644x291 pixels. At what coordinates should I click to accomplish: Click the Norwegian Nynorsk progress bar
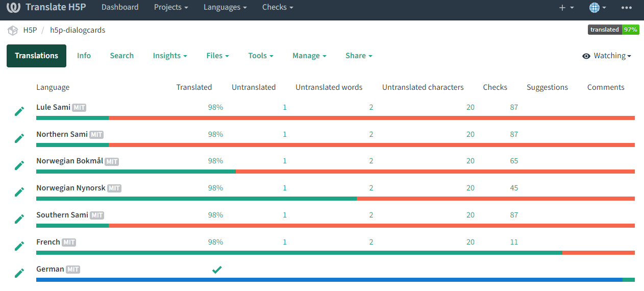pyautogui.click(x=335, y=199)
